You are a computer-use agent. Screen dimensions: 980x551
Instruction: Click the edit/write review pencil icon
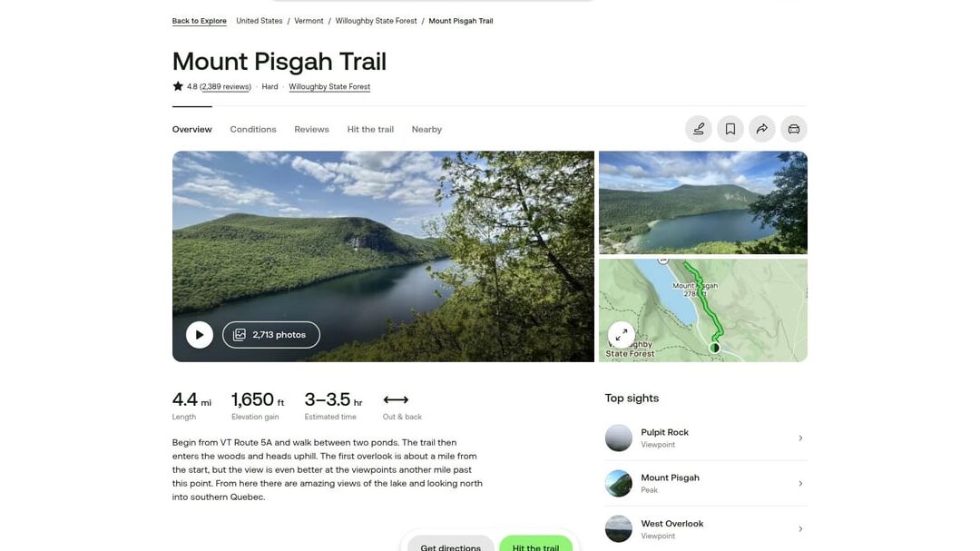point(699,129)
